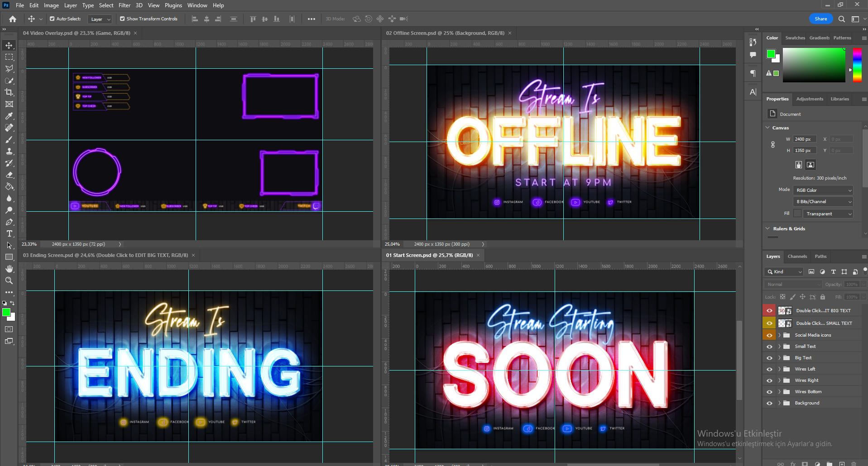Toggle Show Transform Controls checkbox
This screenshot has width=868, height=466.
(122, 19)
